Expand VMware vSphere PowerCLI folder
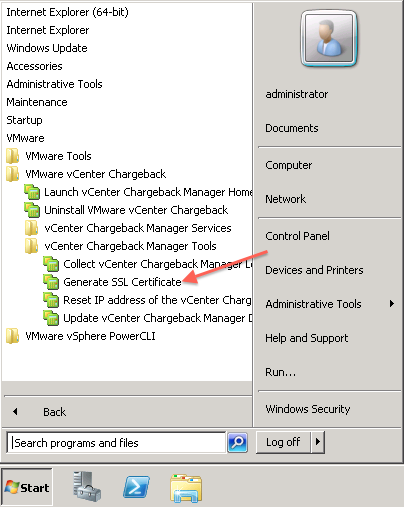Viewport: 404px width, 507px height. pyautogui.click(x=81, y=336)
